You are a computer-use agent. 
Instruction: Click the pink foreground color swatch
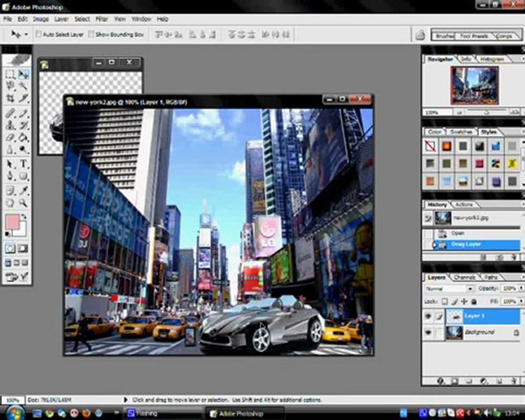point(12,222)
